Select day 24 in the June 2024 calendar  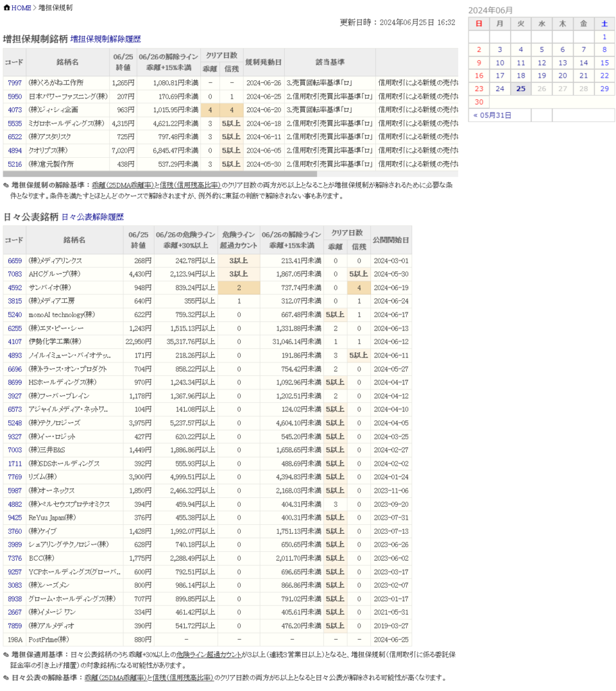(500, 89)
